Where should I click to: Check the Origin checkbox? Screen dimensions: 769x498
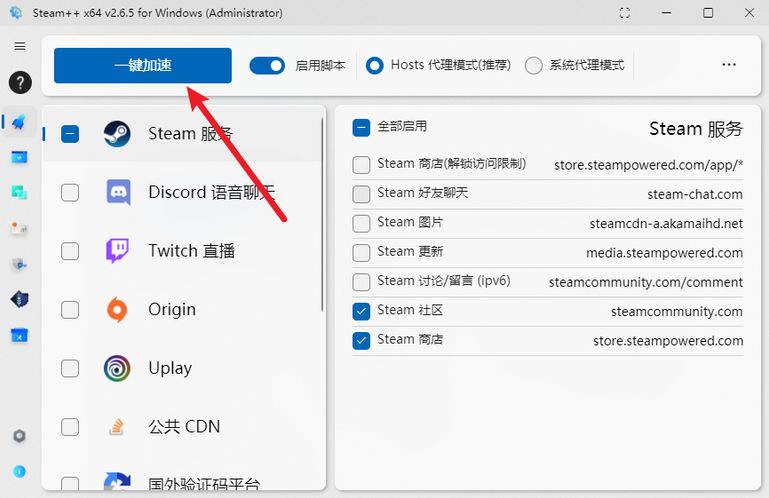coord(70,310)
